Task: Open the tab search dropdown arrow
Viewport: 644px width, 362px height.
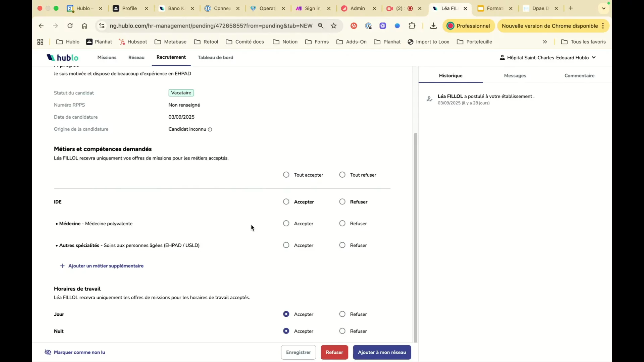Action: 604,8
